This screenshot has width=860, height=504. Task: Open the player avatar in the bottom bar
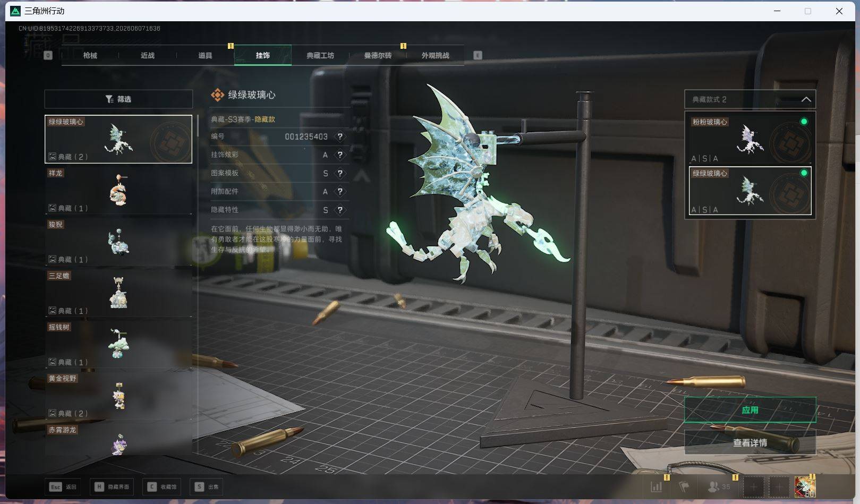(x=805, y=486)
